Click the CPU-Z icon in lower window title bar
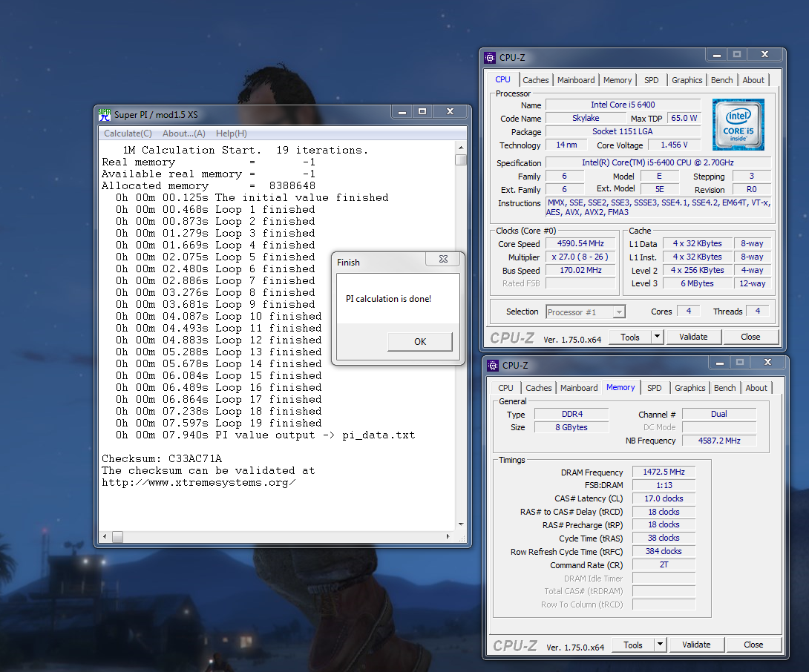The height and width of the screenshot is (672, 809). pos(493,366)
